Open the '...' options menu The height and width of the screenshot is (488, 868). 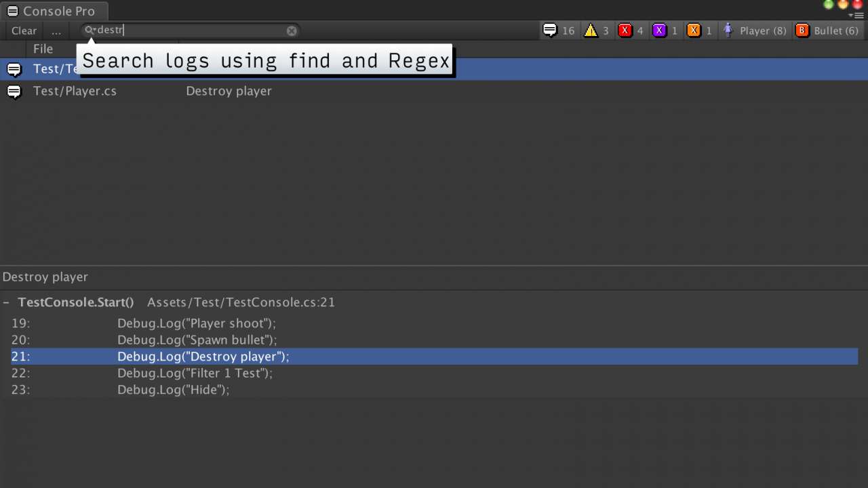click(56, 30)
